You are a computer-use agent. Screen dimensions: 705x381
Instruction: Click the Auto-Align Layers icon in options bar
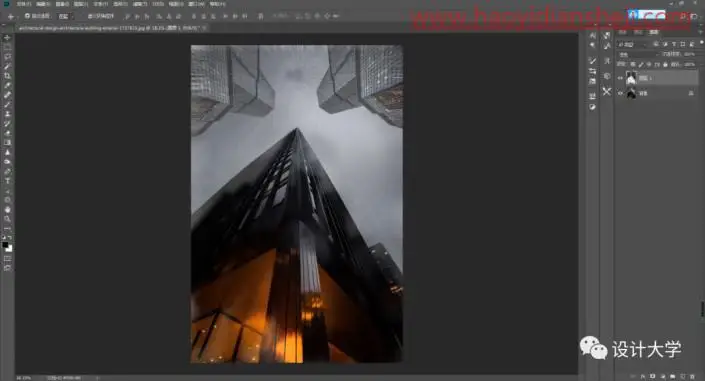(x=261, y=16)
